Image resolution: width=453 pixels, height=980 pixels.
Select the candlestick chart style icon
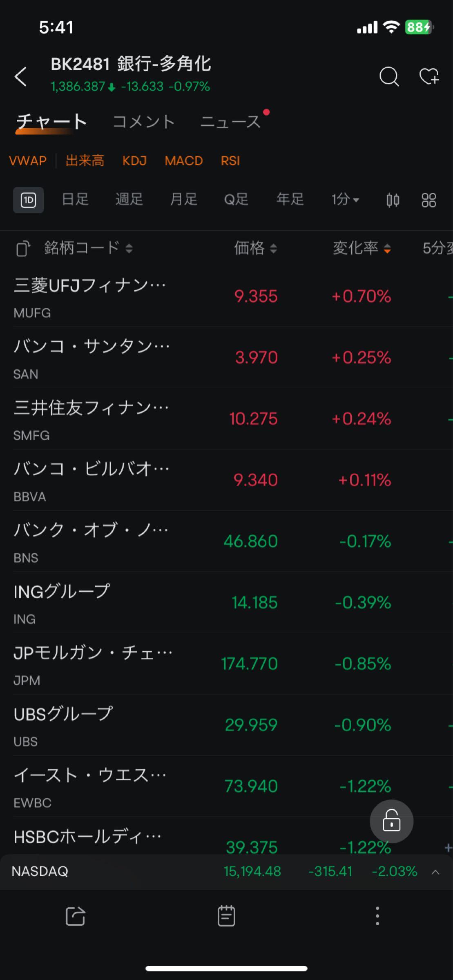392,200
